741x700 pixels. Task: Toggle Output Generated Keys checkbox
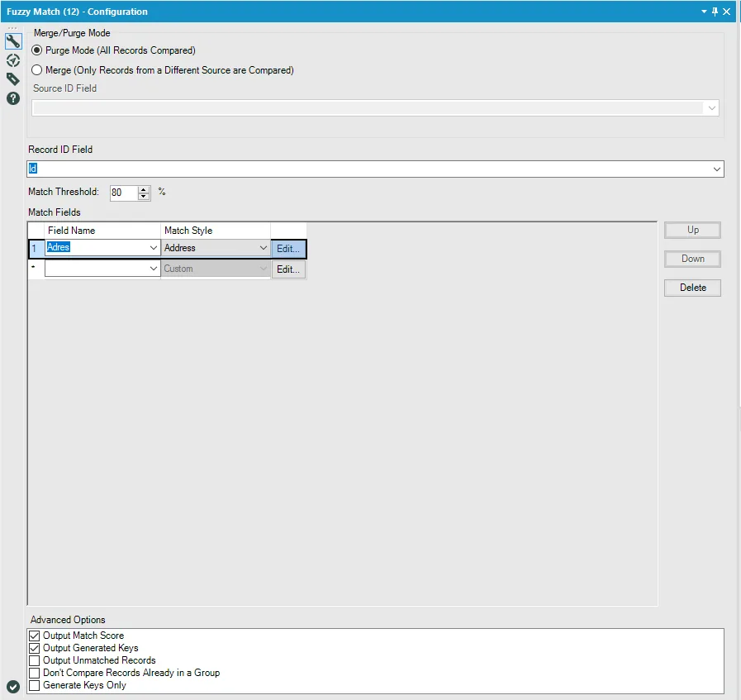35,648
